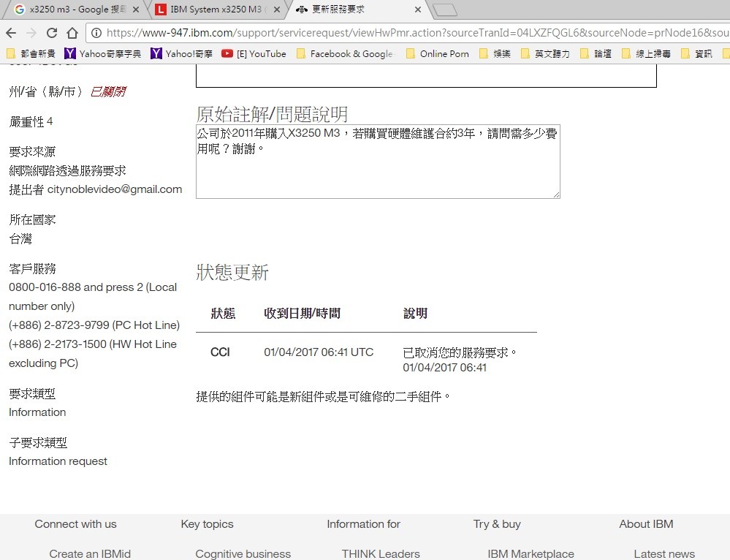Open the THINK Leaders footer link

tap(381, 554)
